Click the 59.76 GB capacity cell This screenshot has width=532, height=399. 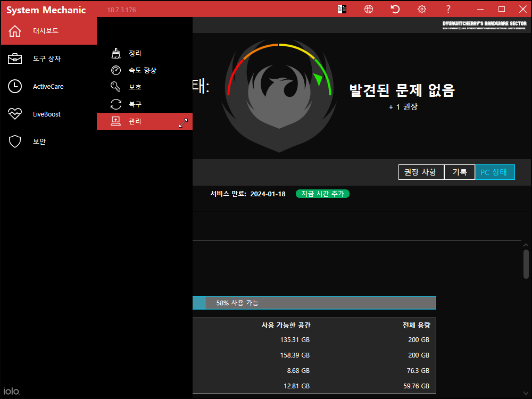(417, 386)
